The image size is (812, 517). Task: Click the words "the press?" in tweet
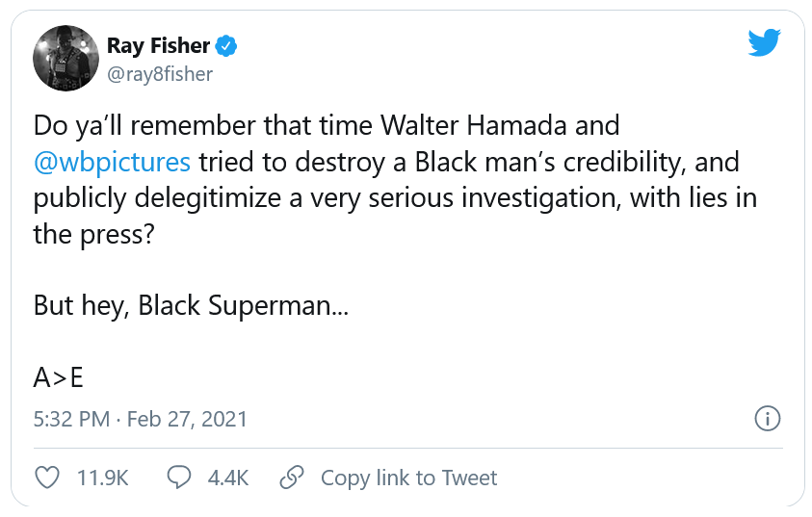click(94, 234)
